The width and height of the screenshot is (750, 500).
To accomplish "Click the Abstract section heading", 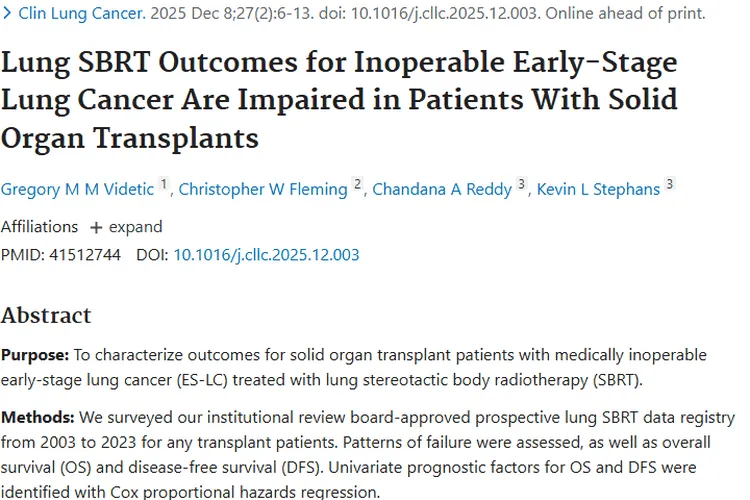I will click(x=46, y=316).
